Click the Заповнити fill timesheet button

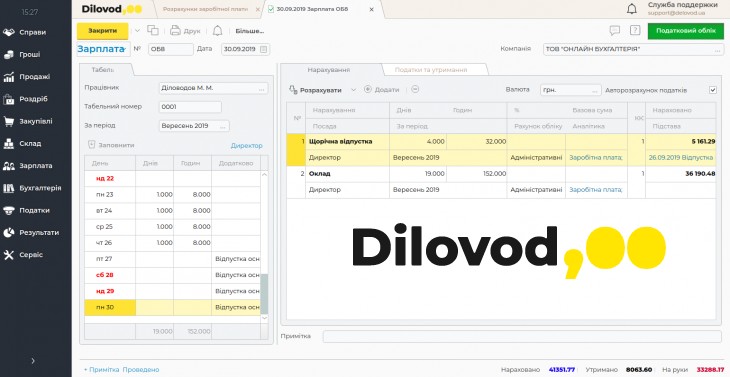tap(111, 145)
